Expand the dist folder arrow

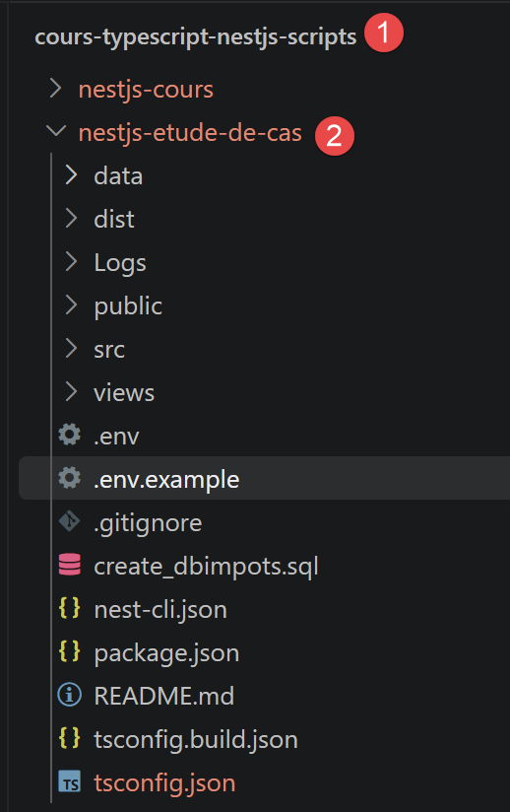(x=71, y=218)
